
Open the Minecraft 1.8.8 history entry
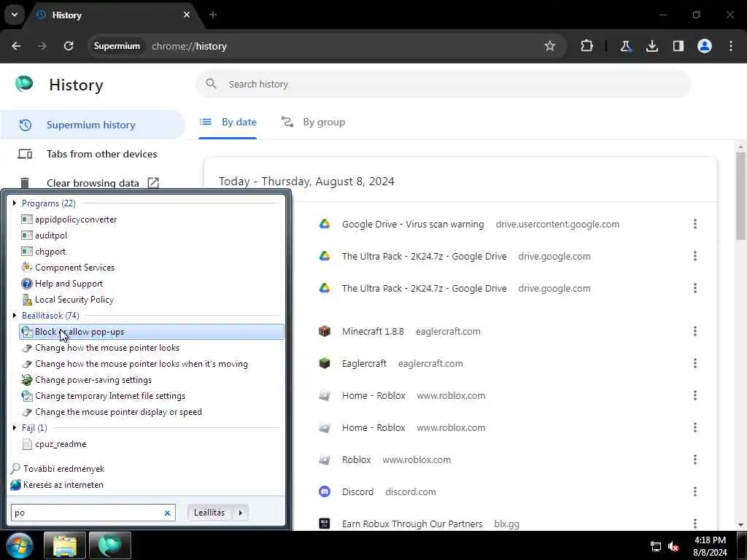[373, 332]
